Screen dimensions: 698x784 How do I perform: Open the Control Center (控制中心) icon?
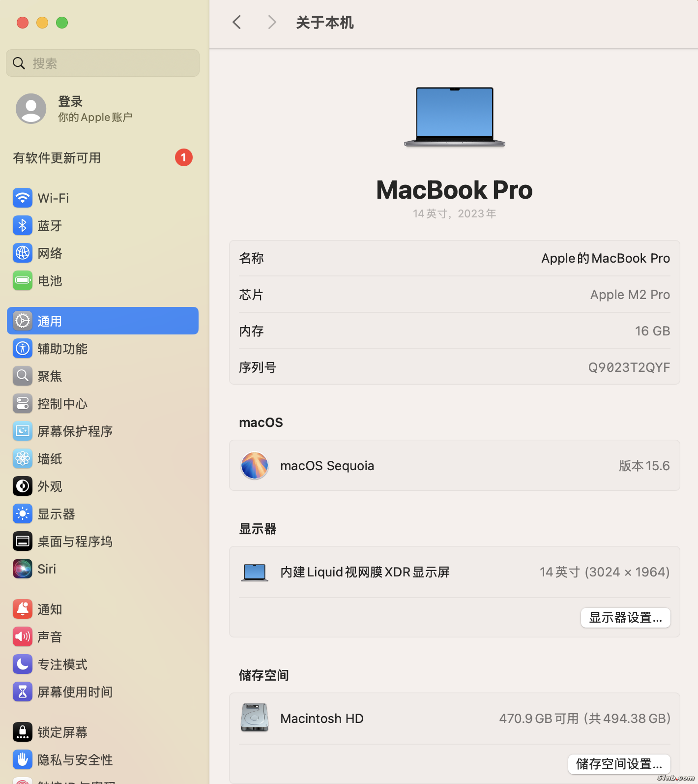[x=23, y=403]
